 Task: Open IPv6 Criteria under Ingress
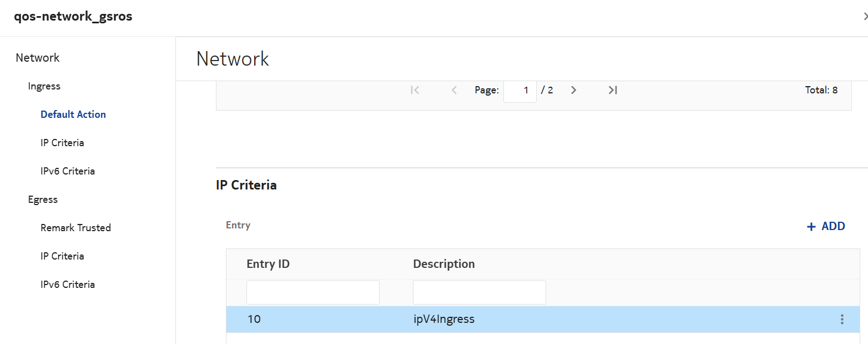[x=68, y=171]
